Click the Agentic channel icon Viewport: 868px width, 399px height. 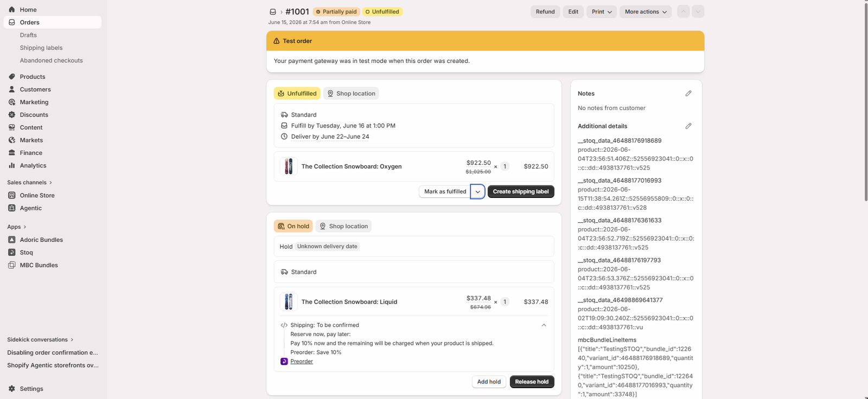[12, 208]
